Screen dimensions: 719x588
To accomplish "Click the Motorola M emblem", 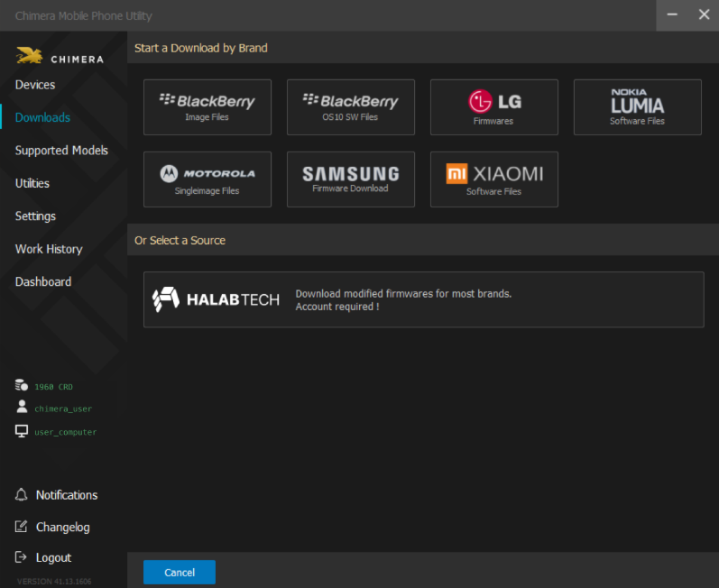I will click(x=169, y=174).
